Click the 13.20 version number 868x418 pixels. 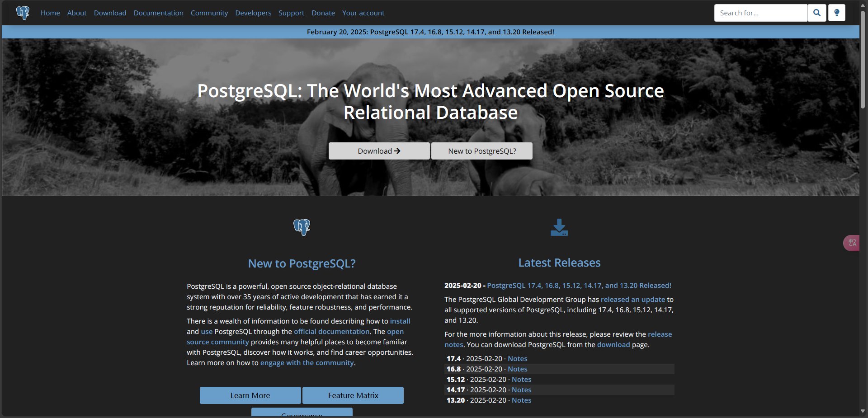point(456,400)
